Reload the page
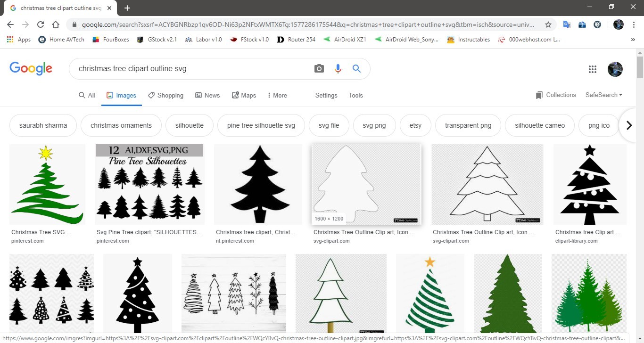The width and height of the screenshot is (644, 343). pos(41,25)
